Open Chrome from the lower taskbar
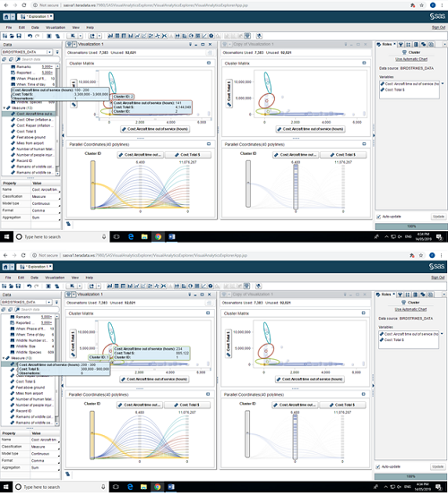This screenshot has width=448, height=496. 158,487
